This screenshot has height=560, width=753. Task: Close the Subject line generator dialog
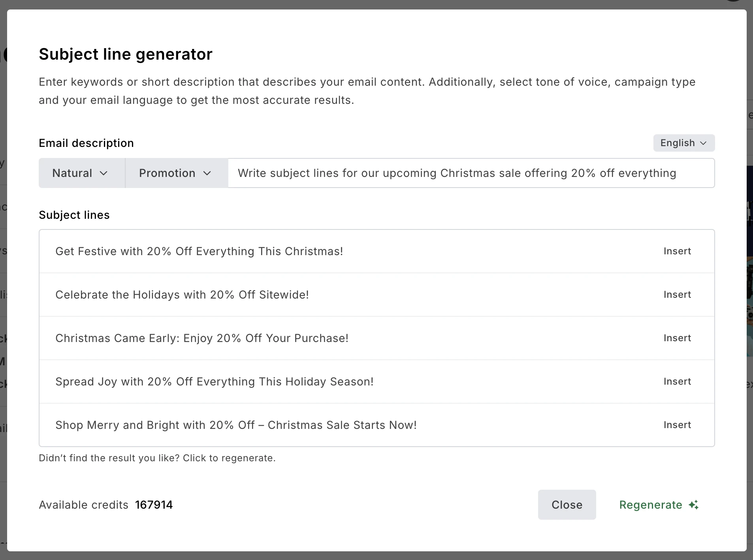pyautogui.click(x=567, y=505)
